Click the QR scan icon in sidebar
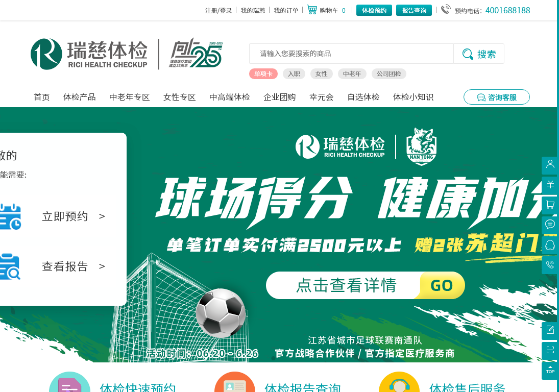Image resolution: width=559 pixels, height=392 pixels. [550, 351]
